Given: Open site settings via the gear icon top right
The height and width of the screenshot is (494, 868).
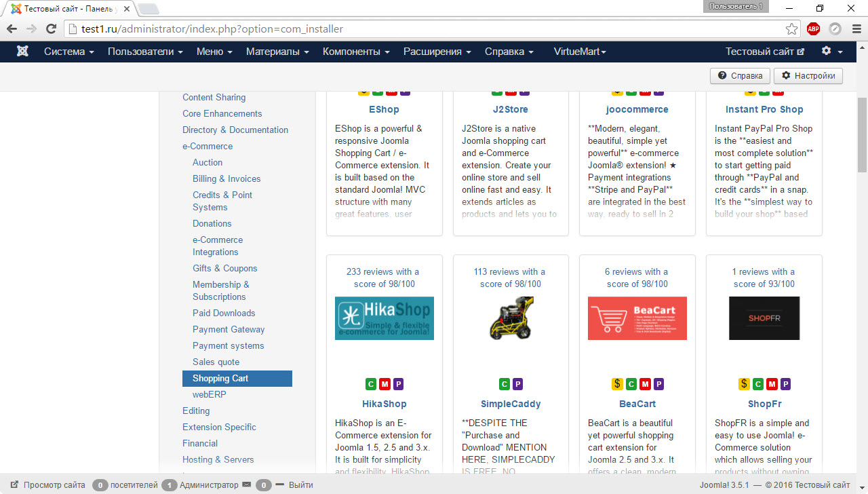Looking at the screenshot, I should point(825,51).
